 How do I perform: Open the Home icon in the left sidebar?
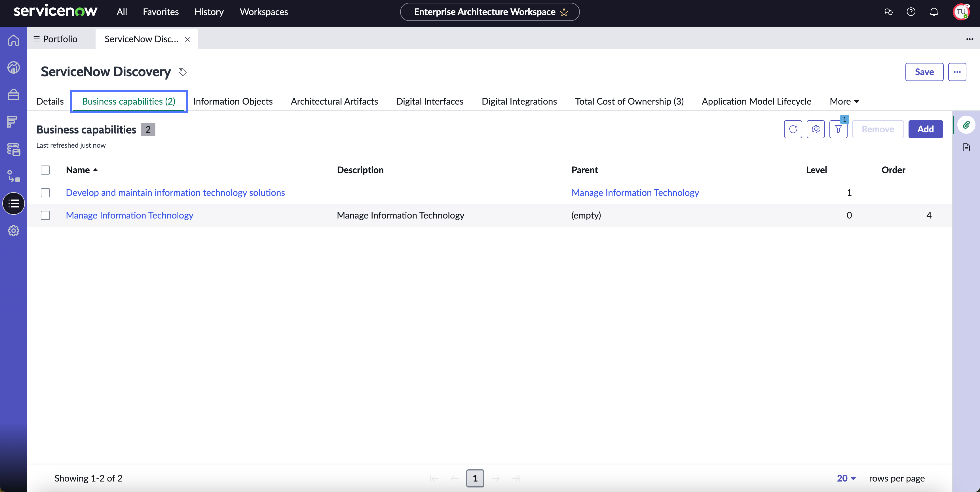click(x=14, y=40)
